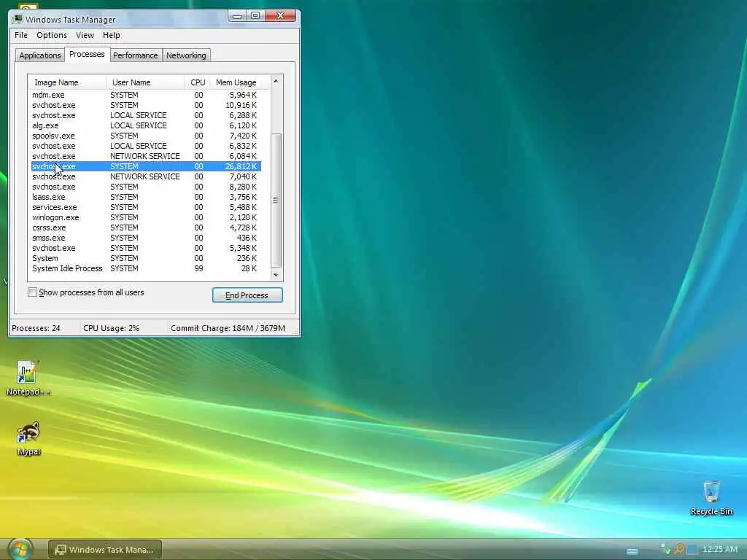Image resolution: width=747 pixels, height=560 pixels.
Task: Select the alg.exe process
Action: tap(146, 125)
